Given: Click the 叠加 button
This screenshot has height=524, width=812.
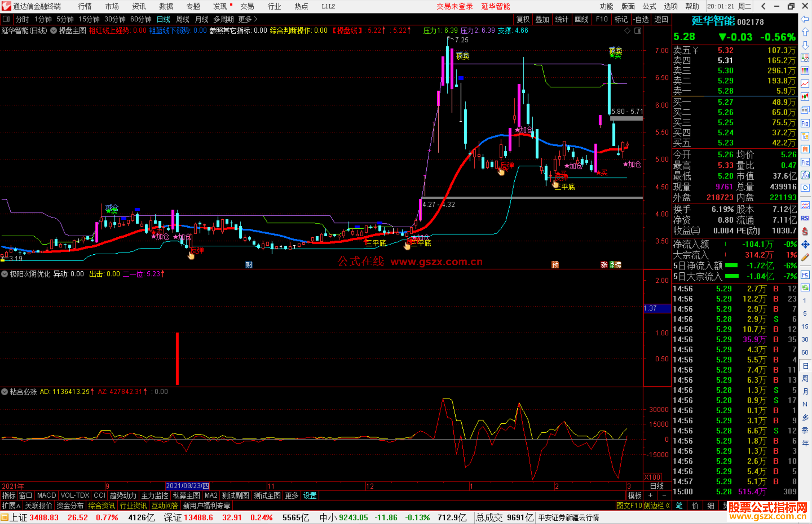Looking at the screenshot, I should coord(542,19).
